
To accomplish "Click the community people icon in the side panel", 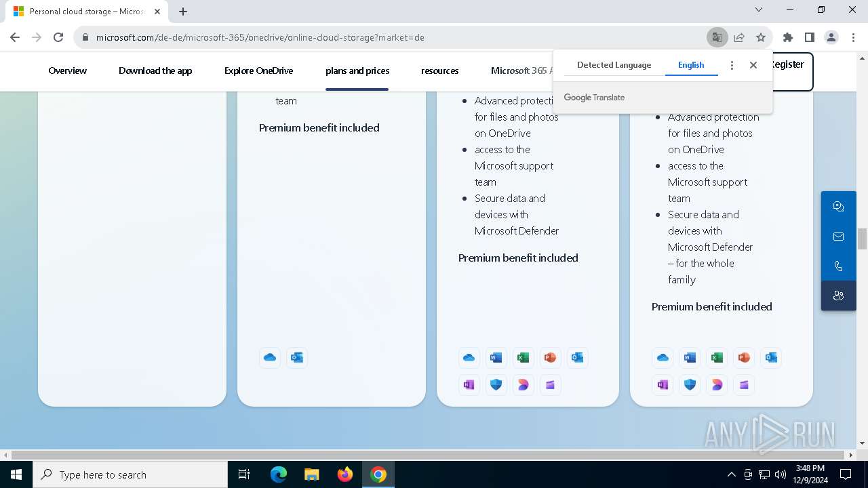I will tap(839, 296).
